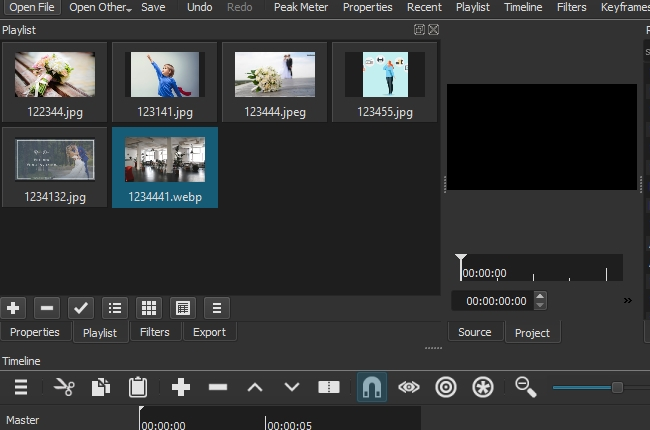Click the black video preview area
This screenshot has height=430, width=650.
coord(542,137)
